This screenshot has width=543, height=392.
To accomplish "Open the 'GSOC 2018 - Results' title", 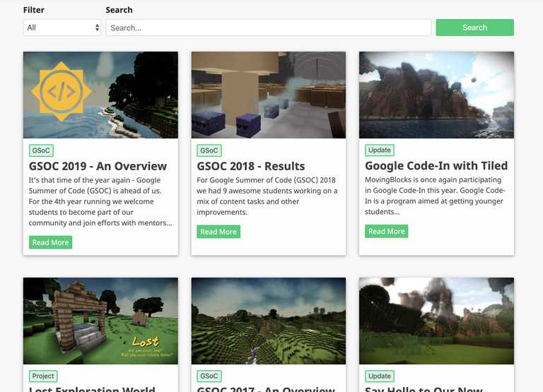I will 251,167.
